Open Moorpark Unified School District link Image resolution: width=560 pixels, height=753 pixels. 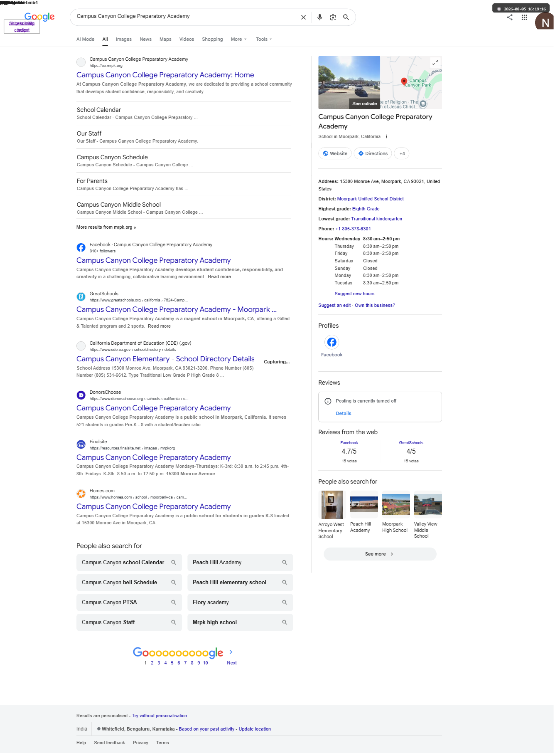[370, 199]
